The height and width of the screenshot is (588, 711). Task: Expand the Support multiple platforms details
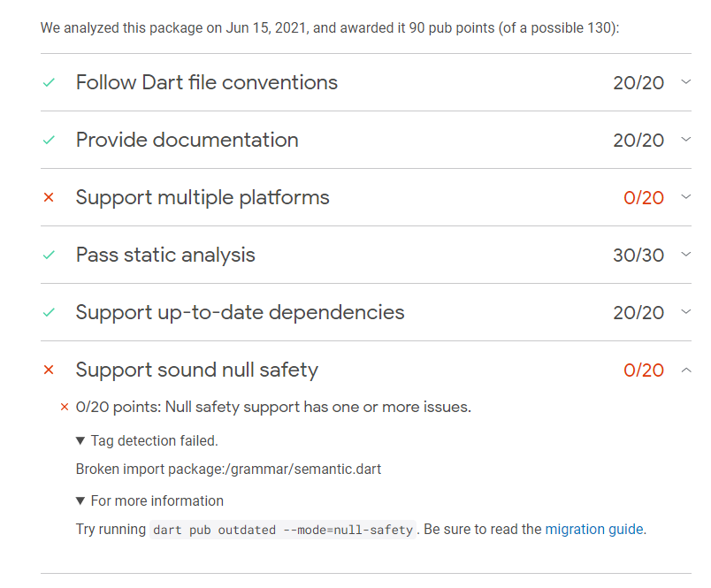(686, 197)
